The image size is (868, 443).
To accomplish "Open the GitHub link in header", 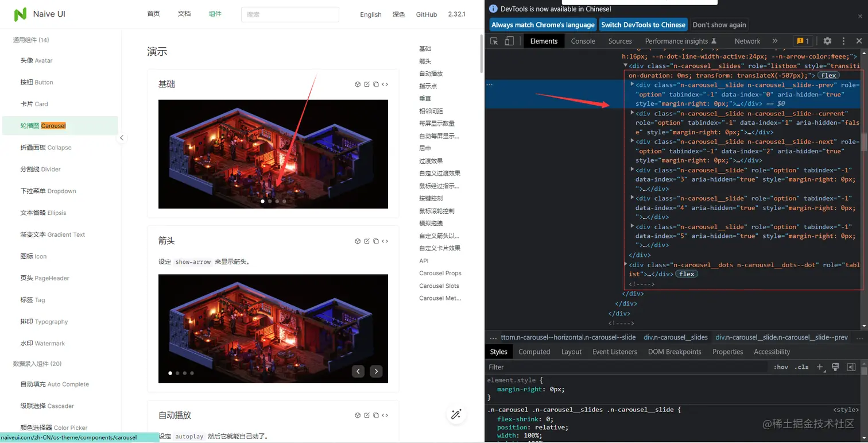I will click(427, 14).
